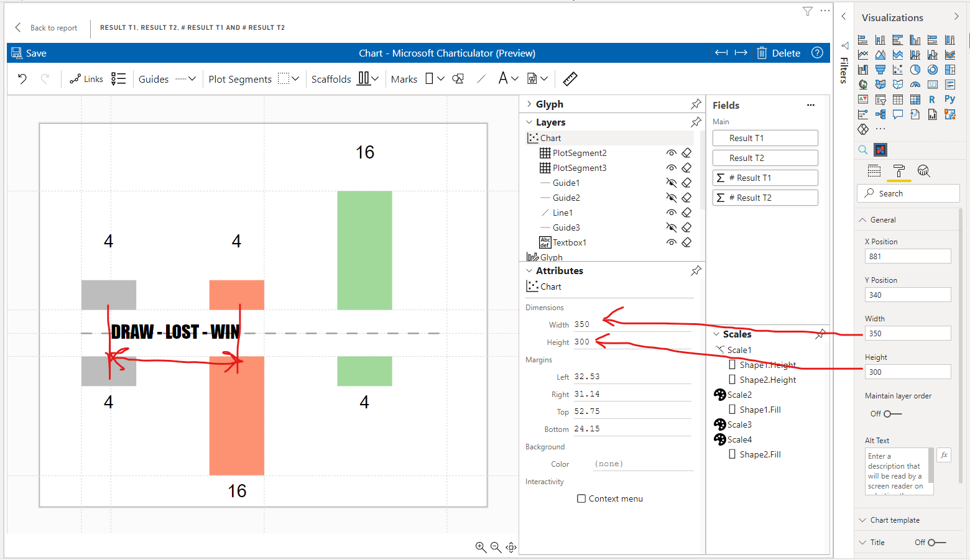Open the Links tool
This screenshot has width=970, height=560.
pyautogui.click(x=86, y=79)
